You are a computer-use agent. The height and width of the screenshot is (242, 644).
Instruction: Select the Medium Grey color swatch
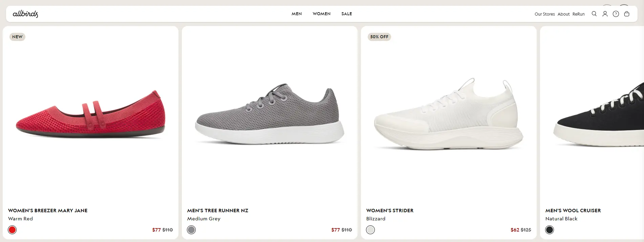point(191,230)
